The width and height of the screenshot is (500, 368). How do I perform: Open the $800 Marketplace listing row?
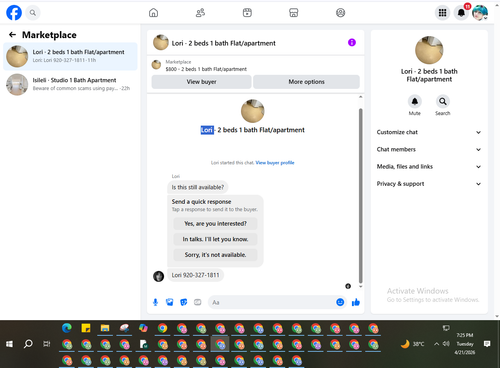pyautogui.click(x=256, y=65)
